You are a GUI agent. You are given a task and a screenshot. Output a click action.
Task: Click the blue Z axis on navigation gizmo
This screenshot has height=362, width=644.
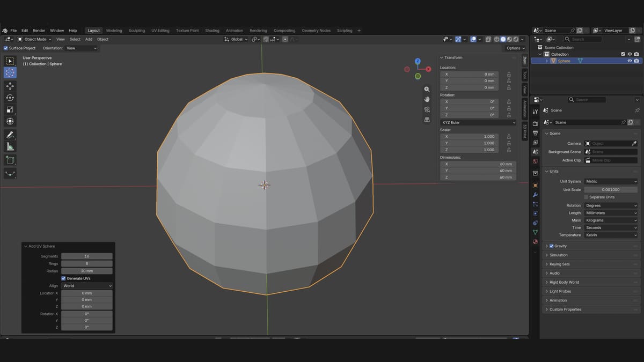pyautogui.click(x=418, y=61)
